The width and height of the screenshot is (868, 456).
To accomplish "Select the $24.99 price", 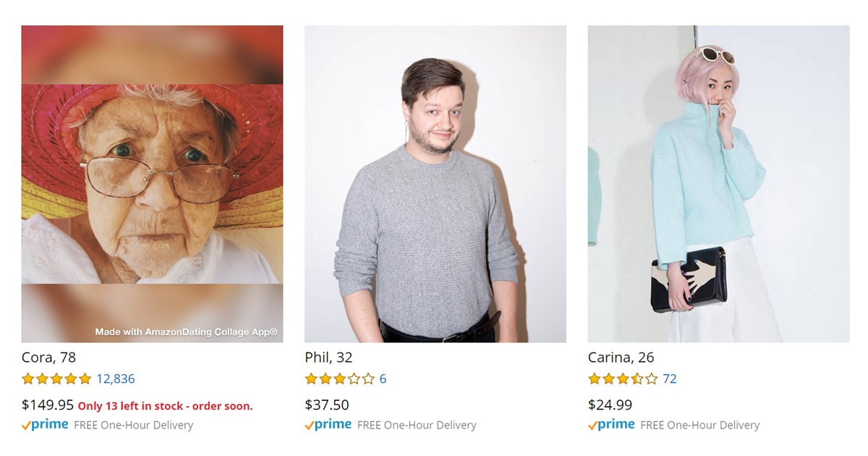I will click(x=610, y=405).
